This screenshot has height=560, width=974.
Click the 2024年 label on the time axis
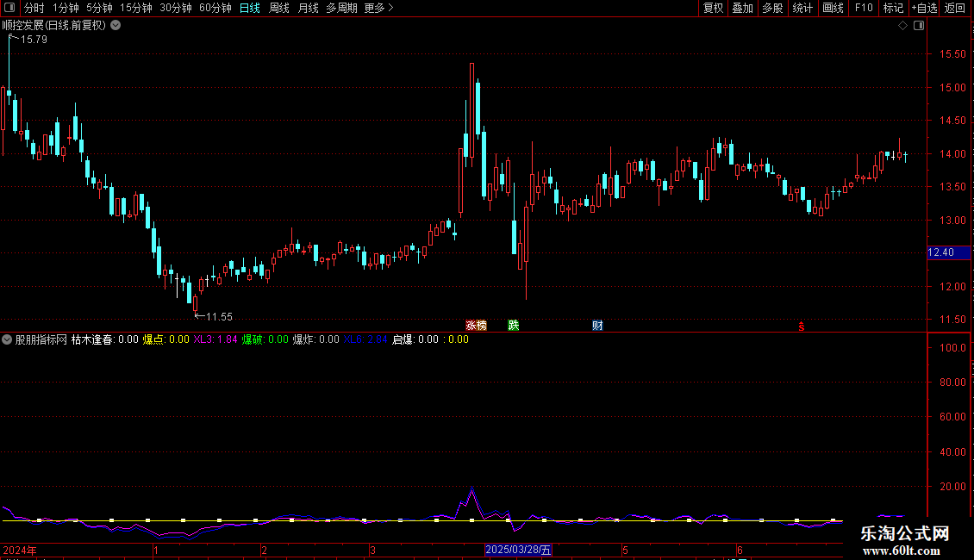coord(20,550)
